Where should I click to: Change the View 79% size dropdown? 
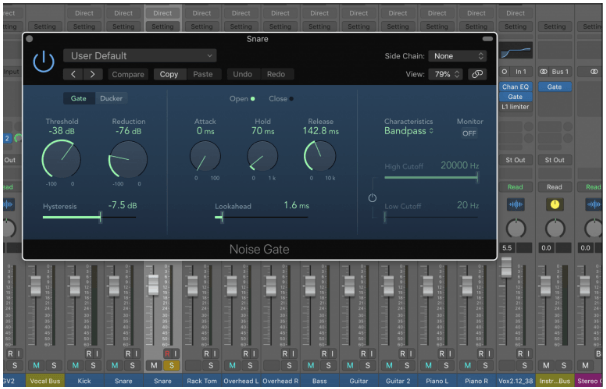[446, 74]
